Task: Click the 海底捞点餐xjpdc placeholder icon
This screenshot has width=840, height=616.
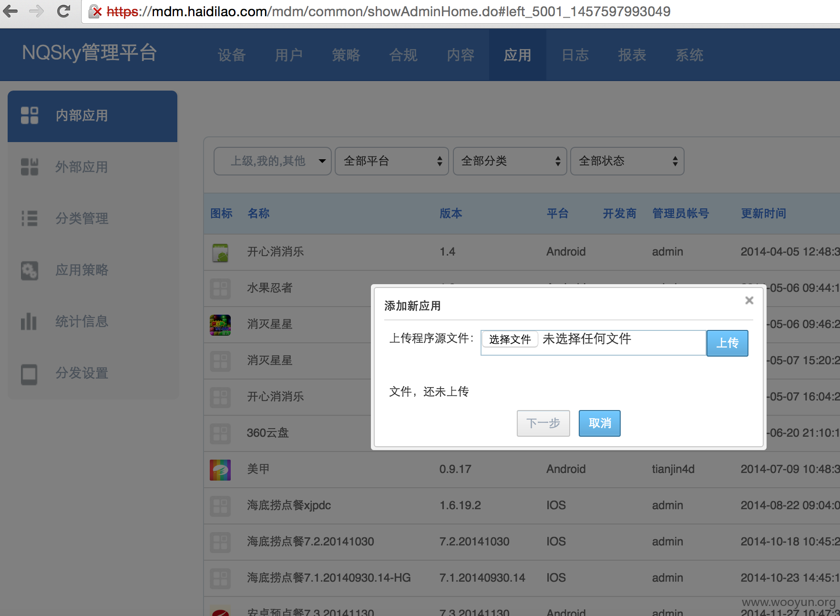Action: pyautogui.click(x=220, y=506)
